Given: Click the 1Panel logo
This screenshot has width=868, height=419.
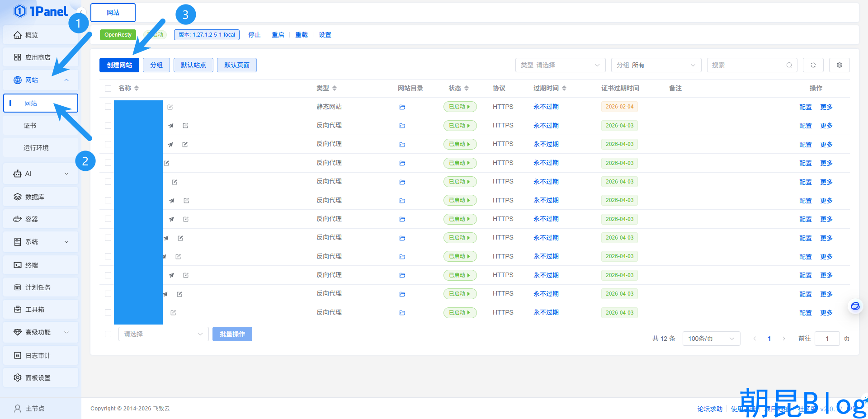Looking at the screenshot, I should 41,11.
